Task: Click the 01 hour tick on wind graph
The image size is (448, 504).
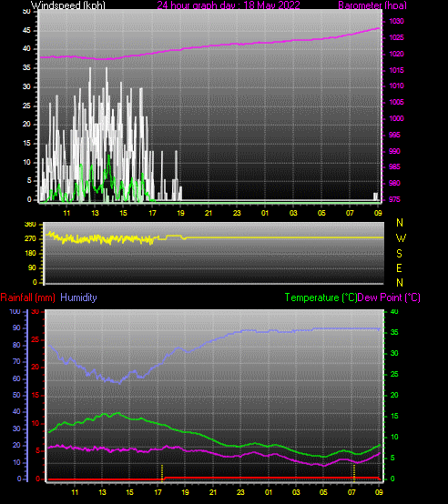Action: pyautogui.click(x=265, y=213)
